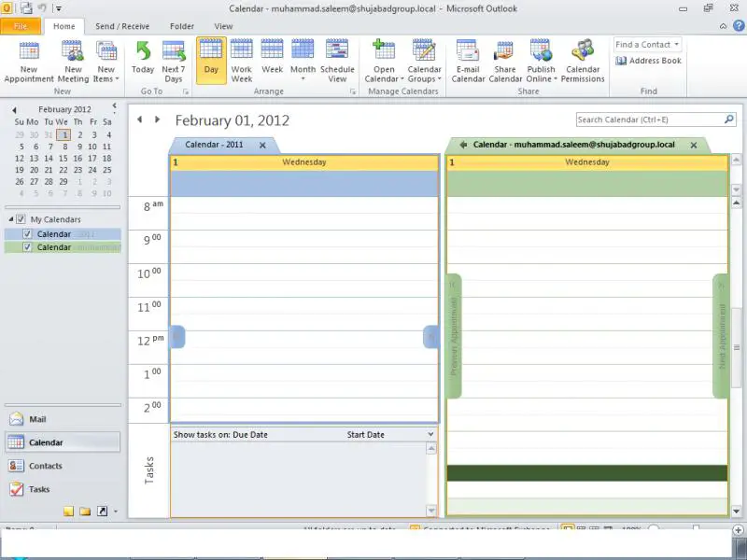Switch to the View ribbon tab
This screenshot has height=560, width=747.
click(x=223, y=26)
